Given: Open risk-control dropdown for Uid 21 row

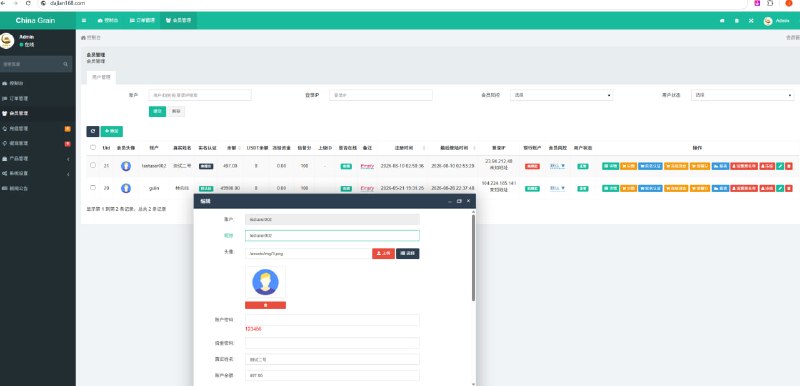Looking at the screenshot, I should pyautogui.click(x=557, y=166).
